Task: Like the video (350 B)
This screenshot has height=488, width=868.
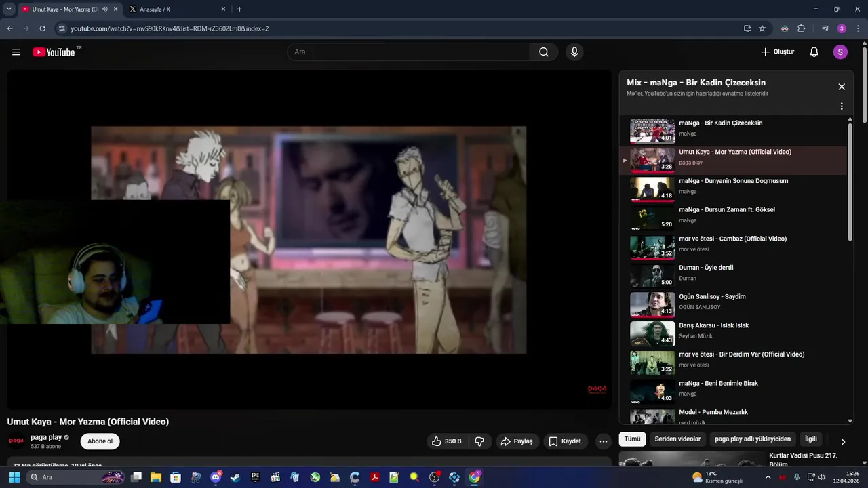Action: [x=447, y=441]
